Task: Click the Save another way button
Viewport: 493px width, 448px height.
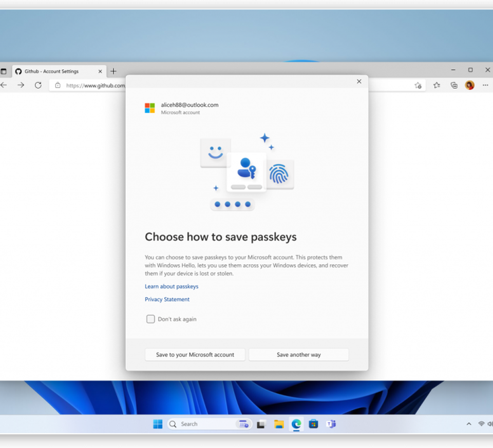Action: (298, 355)
